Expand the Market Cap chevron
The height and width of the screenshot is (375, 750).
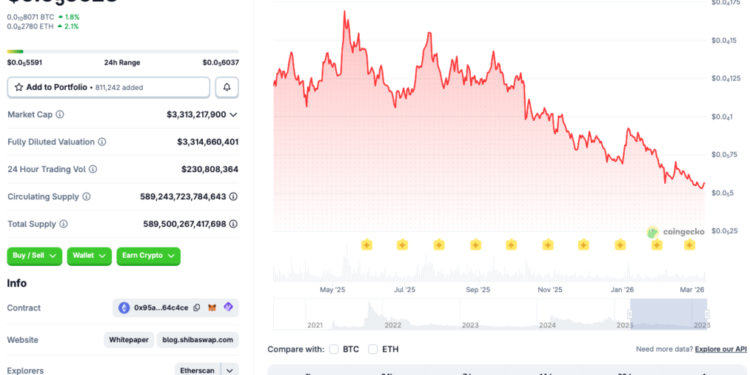(x=233, y=115)
